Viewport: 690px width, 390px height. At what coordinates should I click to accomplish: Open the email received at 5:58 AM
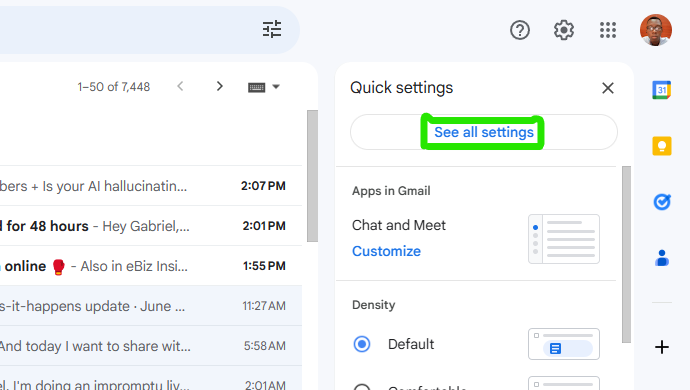(x=151, y=346)
